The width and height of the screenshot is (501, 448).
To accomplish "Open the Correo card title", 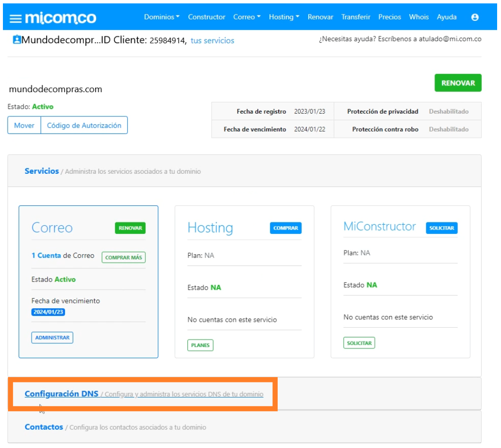I will 52,228.
